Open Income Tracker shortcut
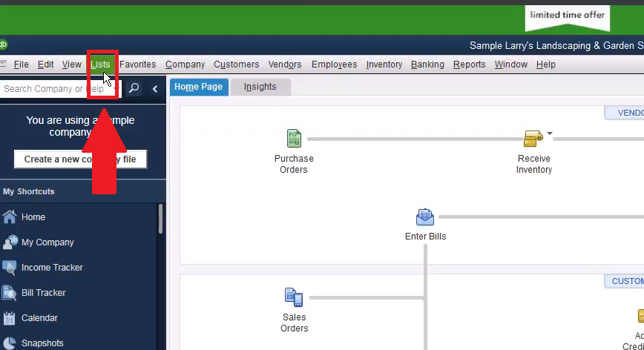 (52, 268)
